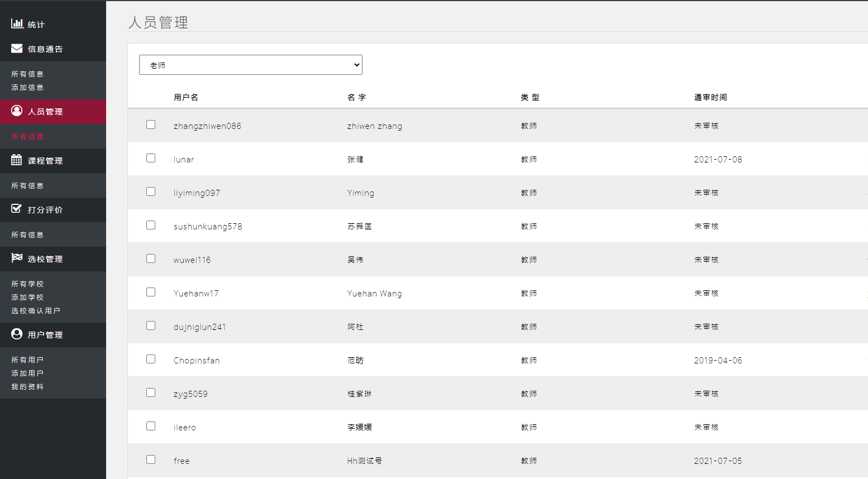Click the user icon for 用户管理
The image size is (868, 479).
click(x=17, y=334)
